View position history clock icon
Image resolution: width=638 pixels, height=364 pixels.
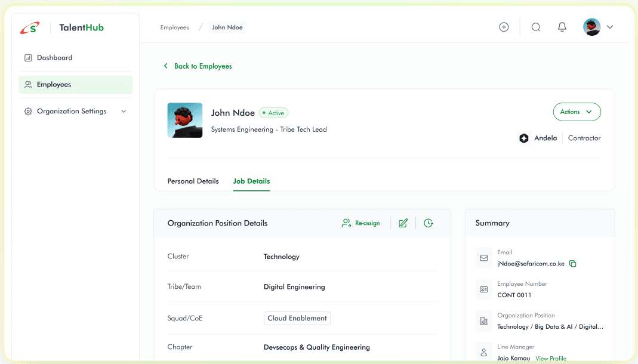pos(428,223)
